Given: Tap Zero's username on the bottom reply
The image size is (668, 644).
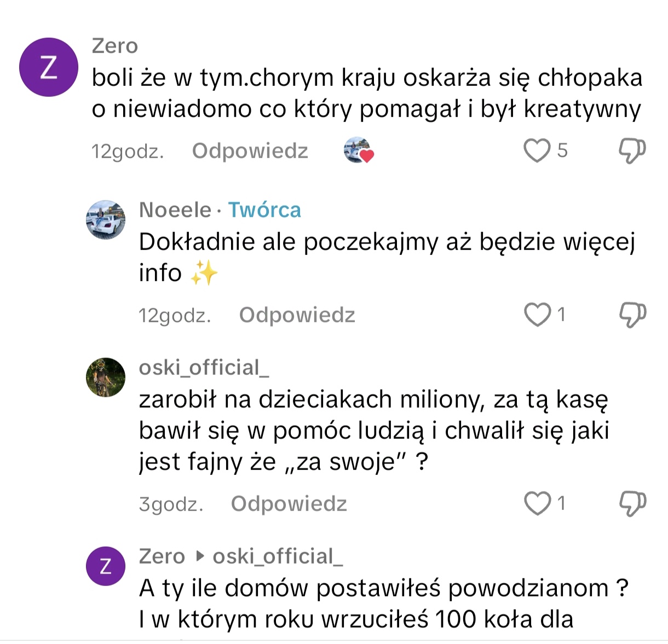Looking at the screenshot, I should tap(162, 556).
